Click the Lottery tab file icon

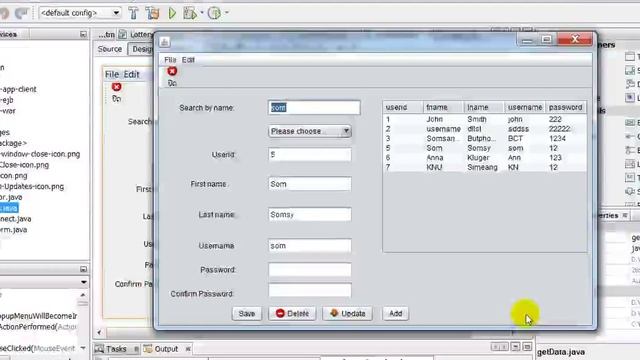tap(122, 34)
